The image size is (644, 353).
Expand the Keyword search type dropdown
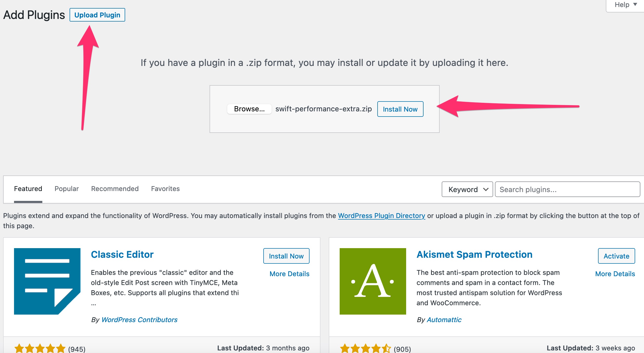[467, 189]
